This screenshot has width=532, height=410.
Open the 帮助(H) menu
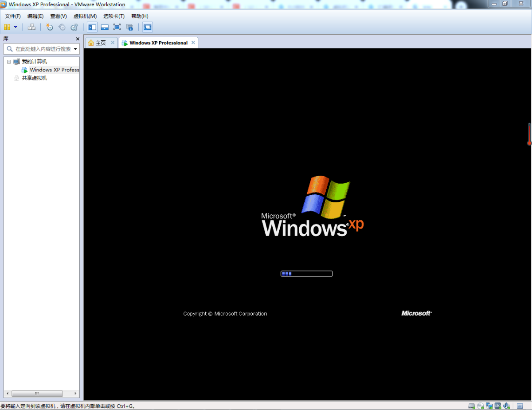[140, 16]
